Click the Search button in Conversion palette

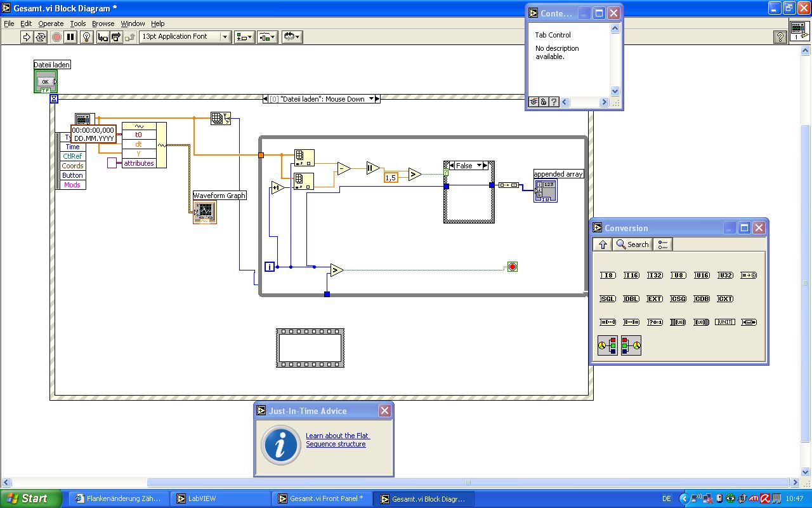pos(632,244)
